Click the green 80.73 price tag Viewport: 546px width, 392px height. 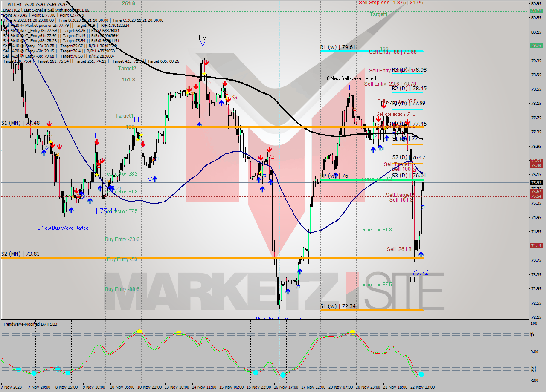click(x=536, y=11)
